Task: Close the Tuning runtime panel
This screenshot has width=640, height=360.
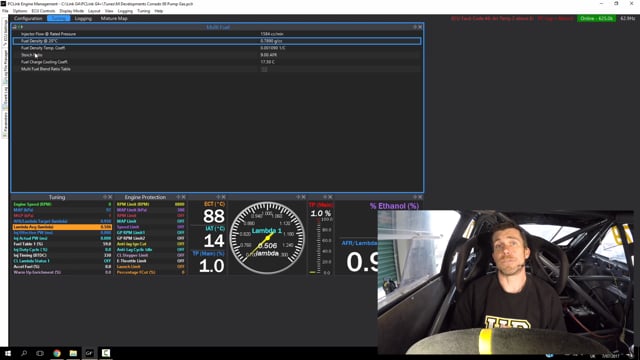Action: [x=110, y=197]
